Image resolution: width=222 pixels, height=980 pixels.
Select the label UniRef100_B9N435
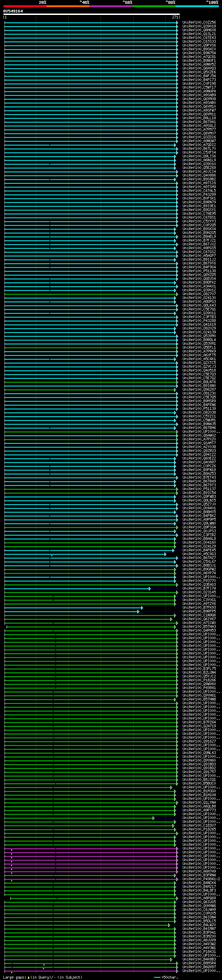pyautogui.click(x=199, y=424)
